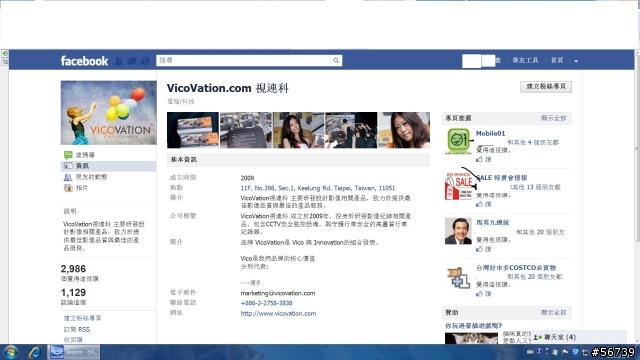Show all recommended pages via 顯示全部
The height and width of the screenshot is (360, 640).
coord(553,118)
